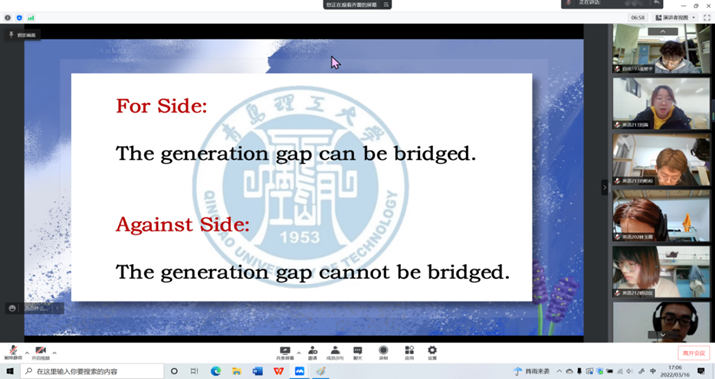Collapse the participant video sidebar arrow
The height and width of the screenshot is (379, 715).
[605, 187]
